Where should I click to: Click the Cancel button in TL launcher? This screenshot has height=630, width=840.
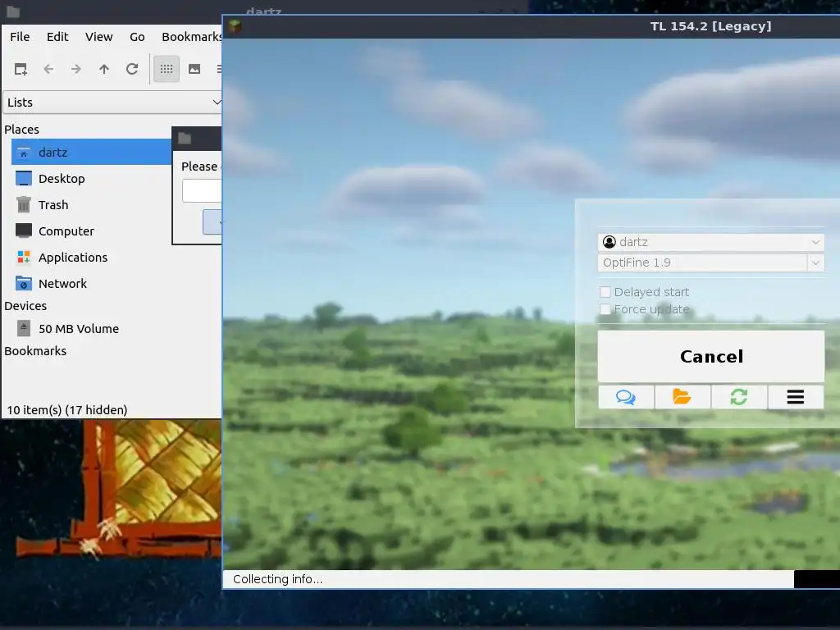click(711, 356)
